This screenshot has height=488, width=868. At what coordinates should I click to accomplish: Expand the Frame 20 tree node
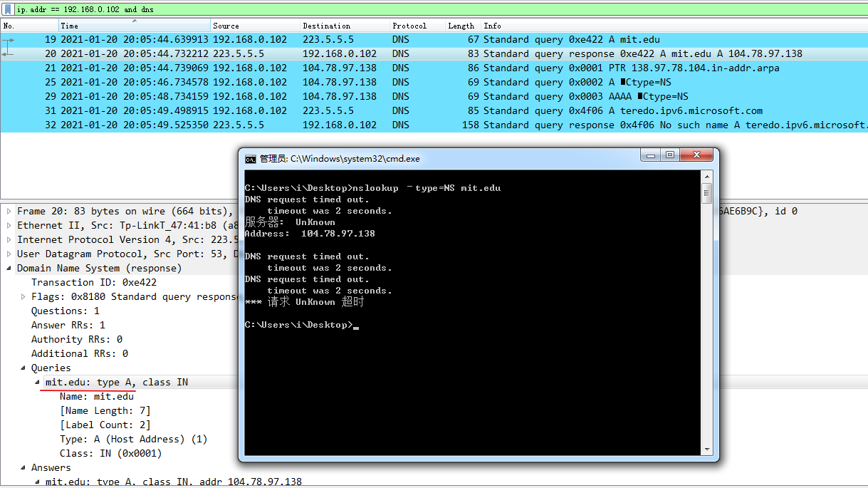(9, 211)
